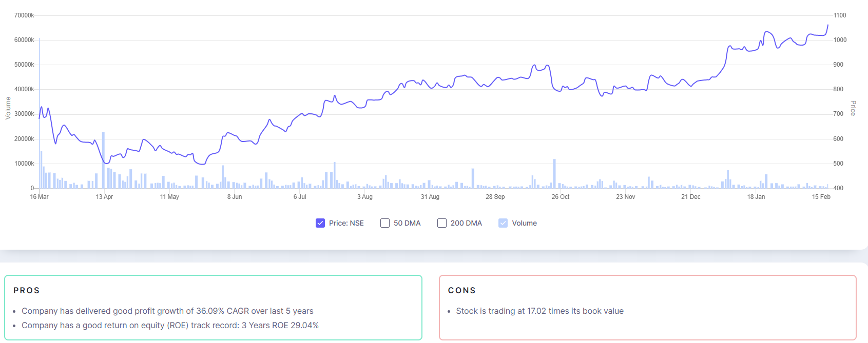Viewport: 868px width, 343px height.
Task: Click the 28 Sep date label
Action: tap(495, 197)
